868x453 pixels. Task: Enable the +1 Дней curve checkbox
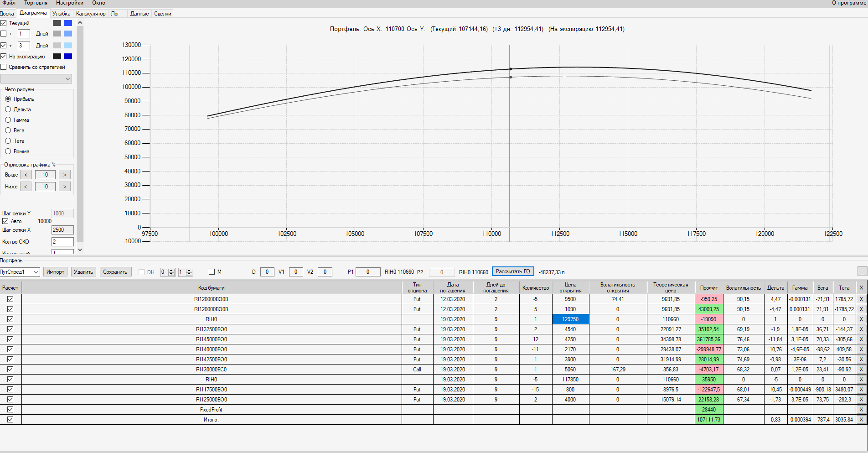(4, 34)
